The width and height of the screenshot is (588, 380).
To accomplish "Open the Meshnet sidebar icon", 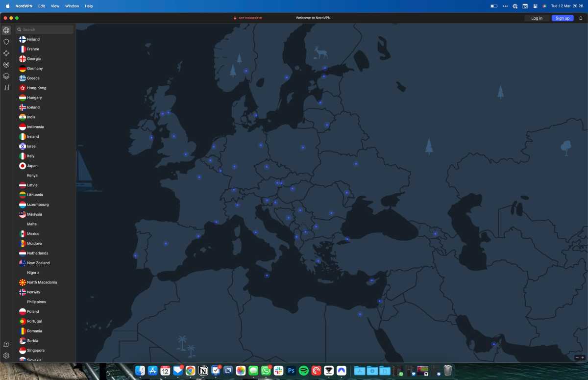I will coord(6,53).
